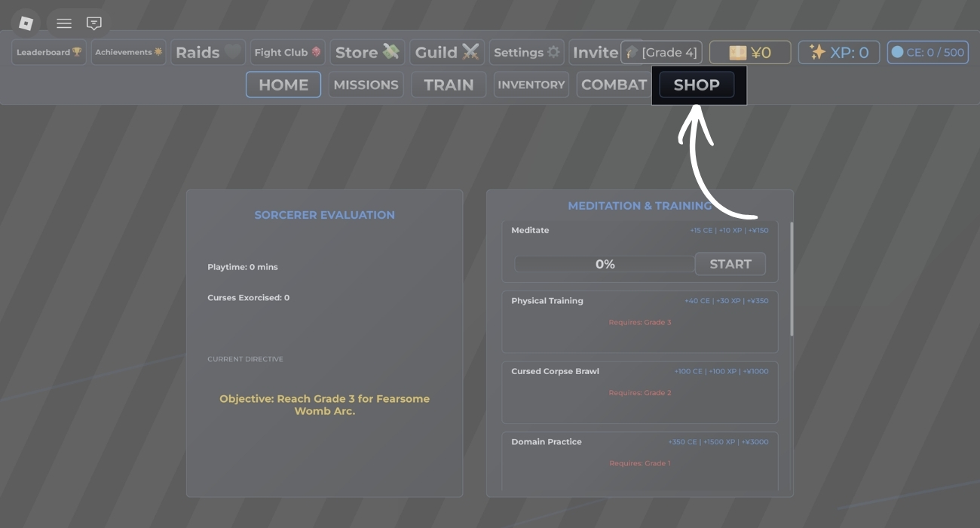Click the yen banknote currency icon
This screenshot has width=980, height=528.
739,51
